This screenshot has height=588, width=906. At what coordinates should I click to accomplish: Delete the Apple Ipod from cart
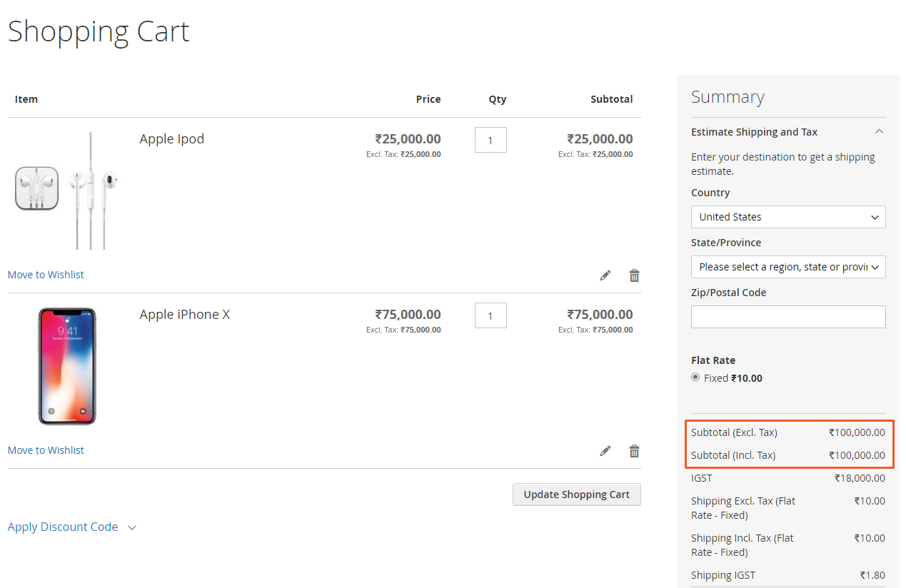(x=634, y=275)
